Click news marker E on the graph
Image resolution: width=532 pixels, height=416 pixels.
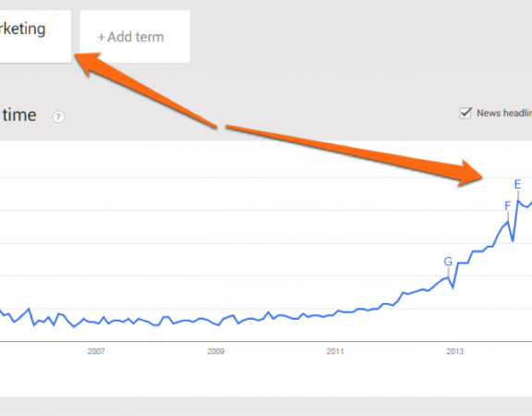pos(517,184)
